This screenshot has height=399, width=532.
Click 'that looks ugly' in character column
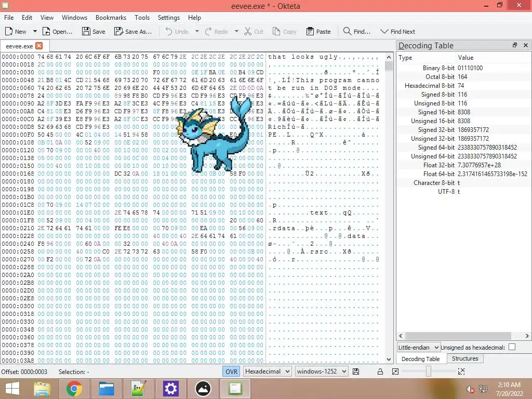(x=303, y=57)
